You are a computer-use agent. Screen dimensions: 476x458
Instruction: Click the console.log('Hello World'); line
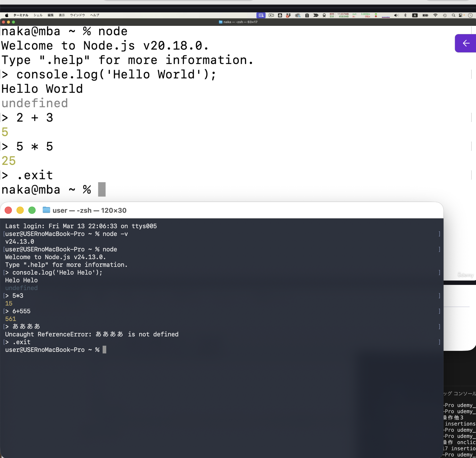[x=109, y=74]
